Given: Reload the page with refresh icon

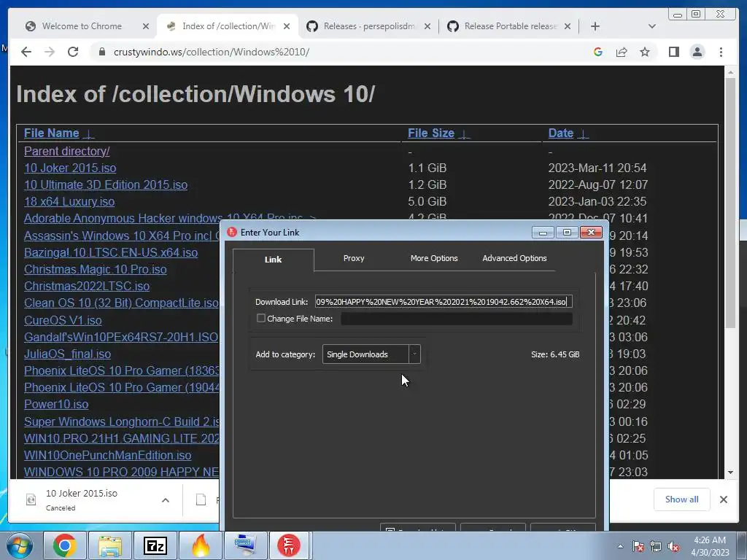Looking at the screenshot, I should click(x=73, y=52).
